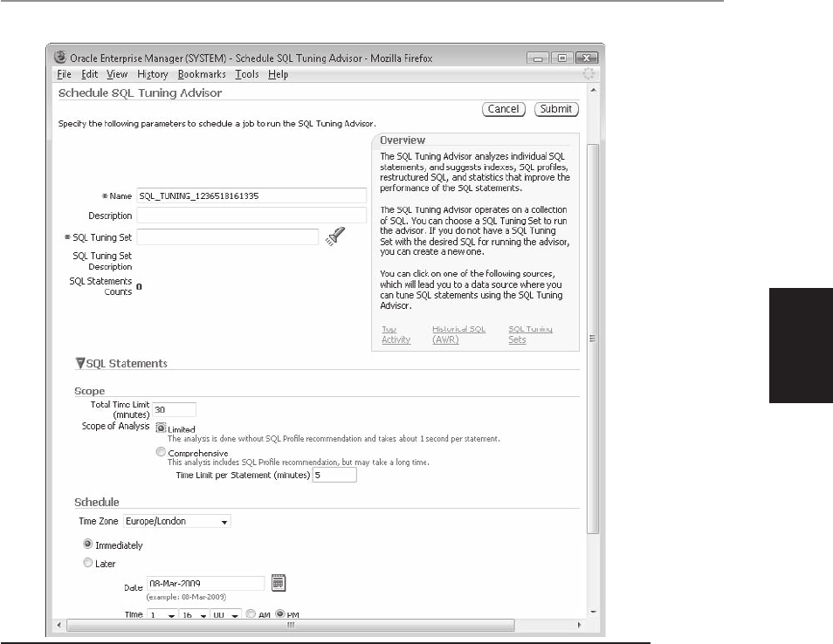
Task: Open the minutes dropdown showing 16
Action: (194, 614)
